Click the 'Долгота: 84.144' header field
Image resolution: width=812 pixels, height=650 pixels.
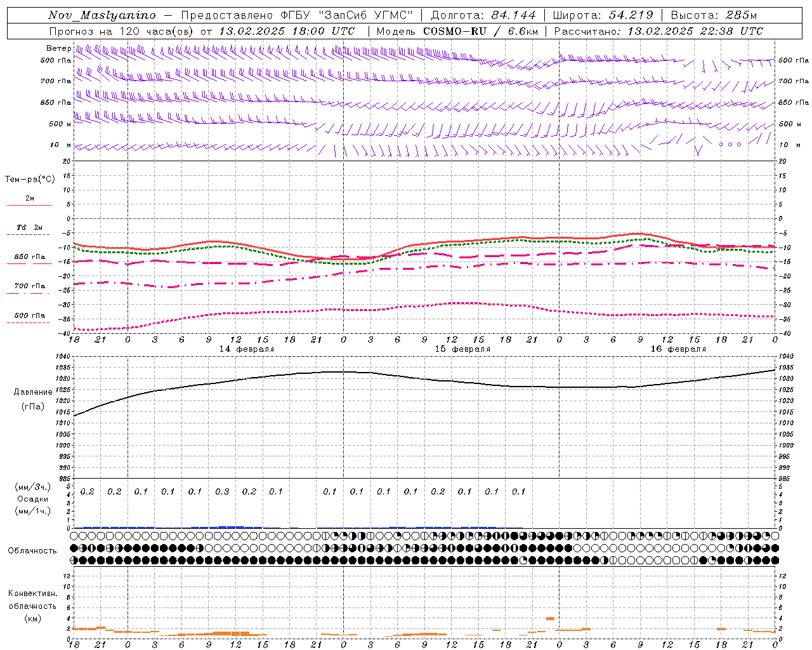(x=483, y=15)
